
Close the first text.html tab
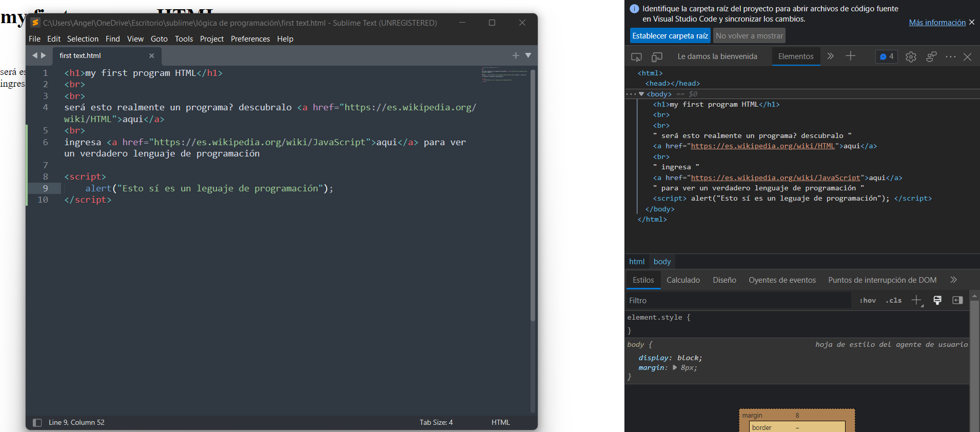click(151, 56)
